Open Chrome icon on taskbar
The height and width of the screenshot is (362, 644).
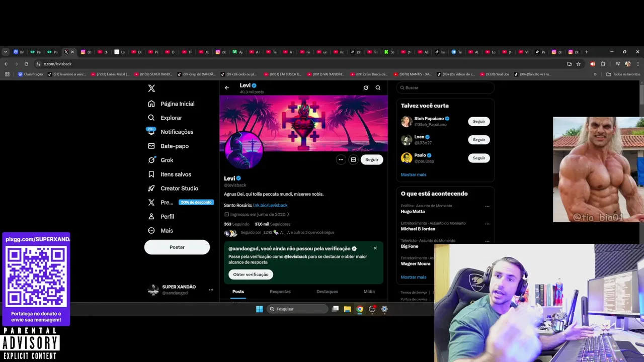click(x=360, y=309)
